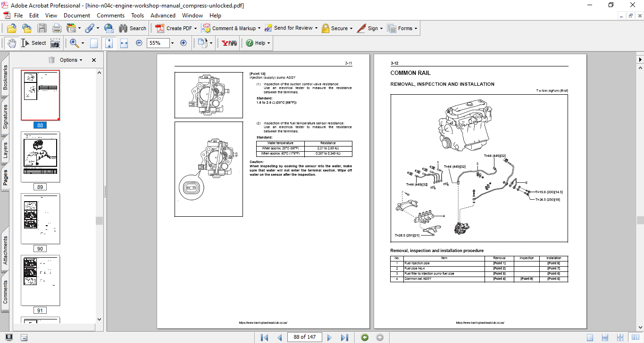644x343 pixels.
Task: Select the Hand tool
Action: (11, 43)
